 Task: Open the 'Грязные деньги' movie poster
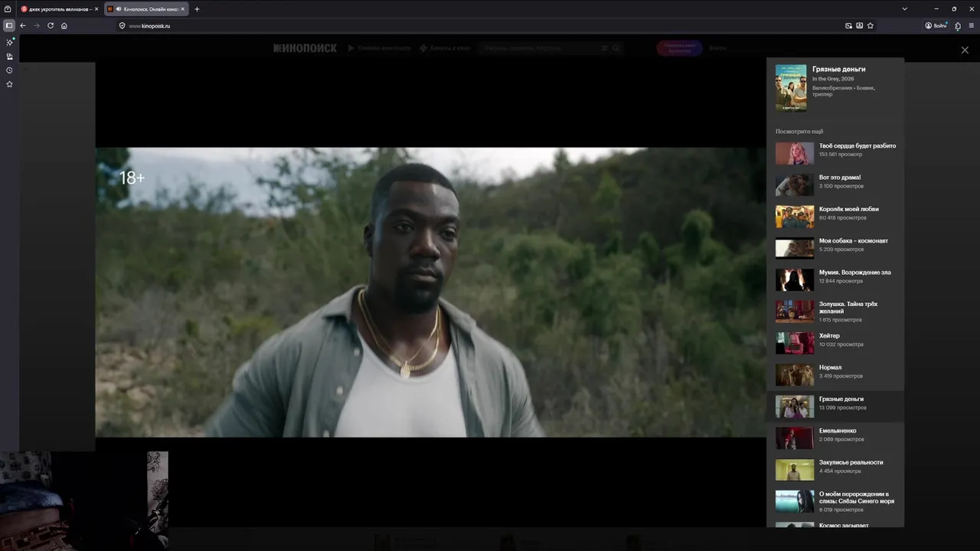791,88
